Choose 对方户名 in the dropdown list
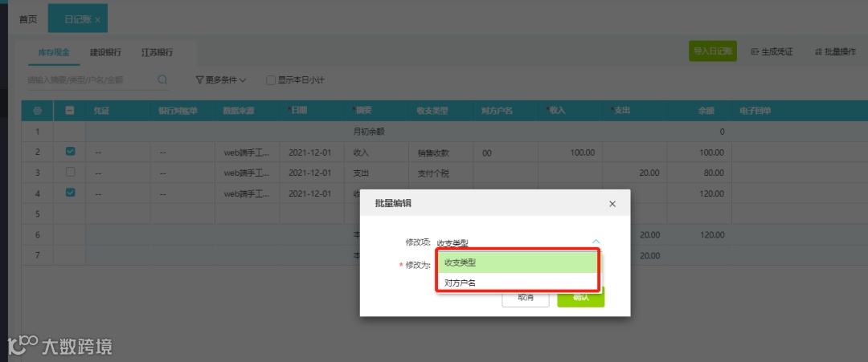Viewport: 868px width, 362px height. (x=518, y=283)
